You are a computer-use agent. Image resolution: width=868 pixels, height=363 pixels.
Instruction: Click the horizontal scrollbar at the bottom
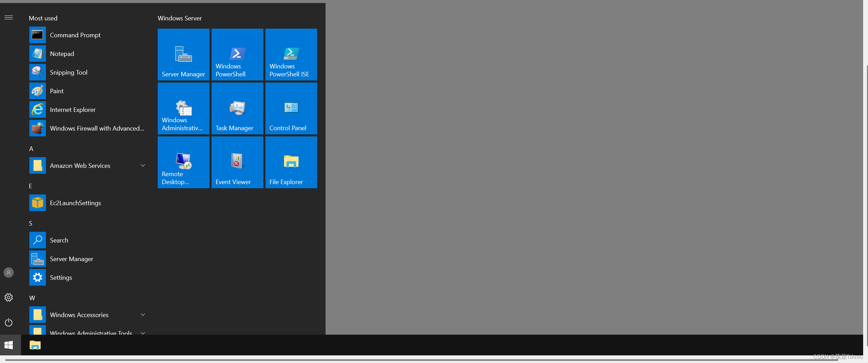click(421, 360)
